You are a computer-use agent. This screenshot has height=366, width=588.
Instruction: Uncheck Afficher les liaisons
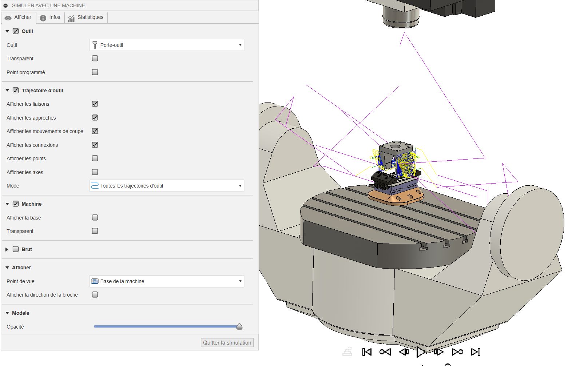point(95,104)
